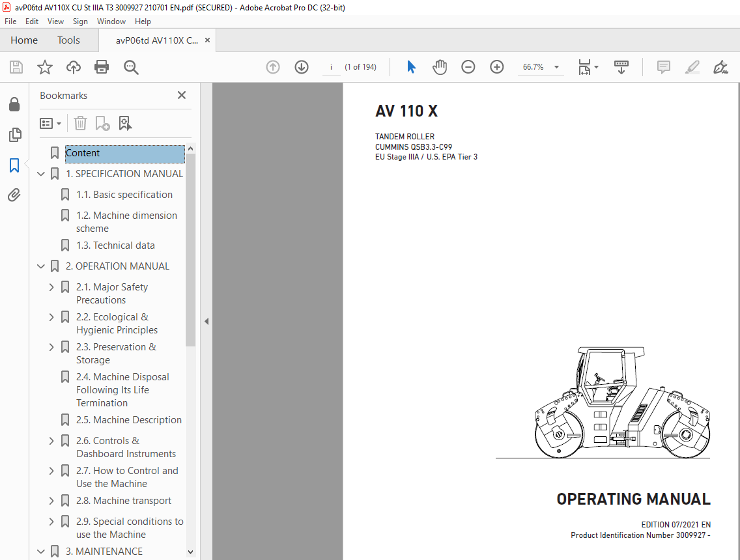Viewport: 740px width, 560px height.
Task: Close the Bookmarks panel
Action: pos(182,95)
